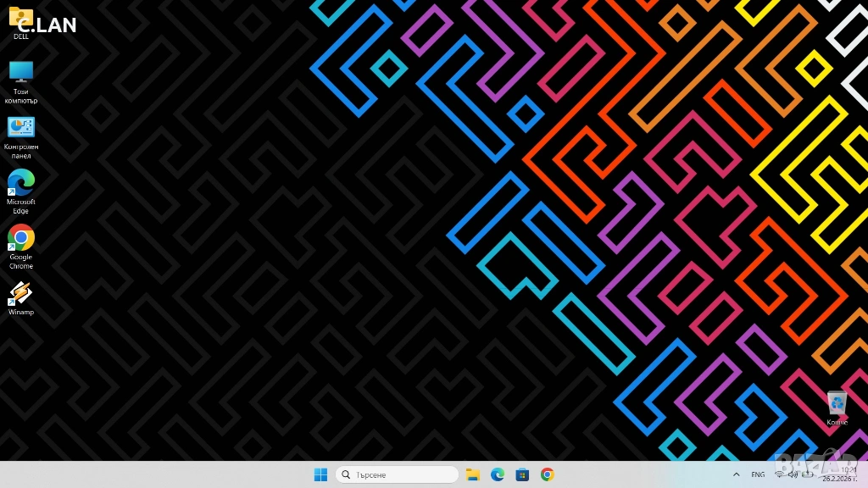This screenshot has height=488, width=868.
Task: Click the Търсене taskbar search box
Action: 397,474
